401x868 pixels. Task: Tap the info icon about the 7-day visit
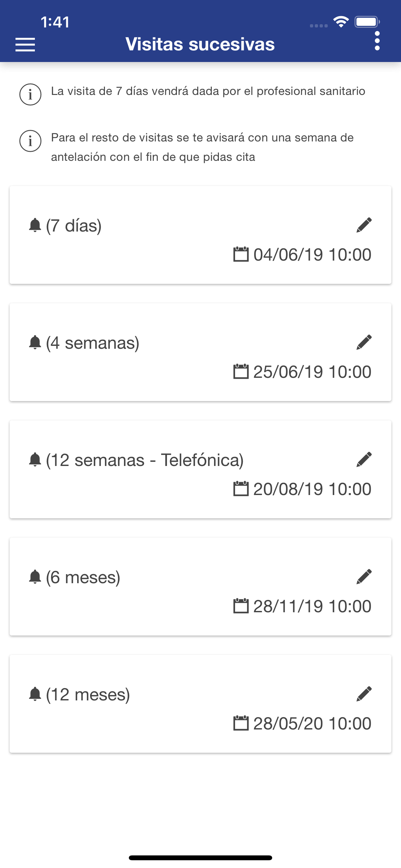click(x=30, y=94)
